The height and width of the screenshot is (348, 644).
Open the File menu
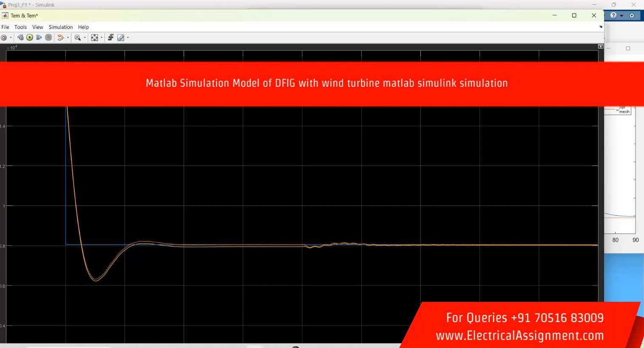coord(5,27)
